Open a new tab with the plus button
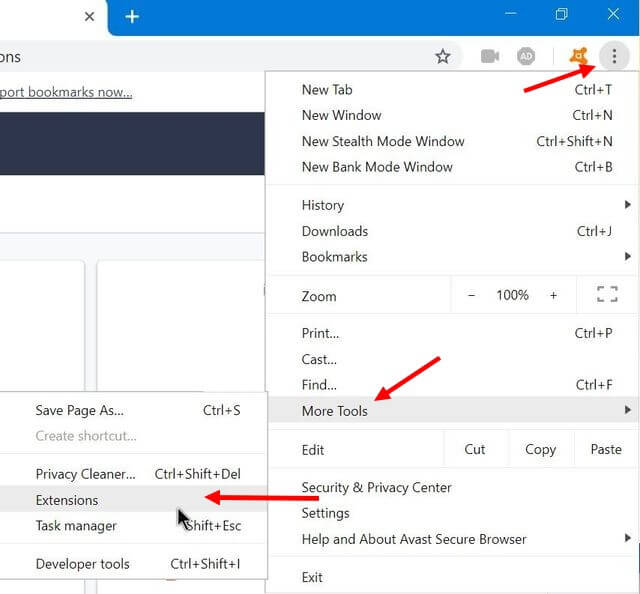The height and width of the screenshot is (594, 640). point(132,17)
